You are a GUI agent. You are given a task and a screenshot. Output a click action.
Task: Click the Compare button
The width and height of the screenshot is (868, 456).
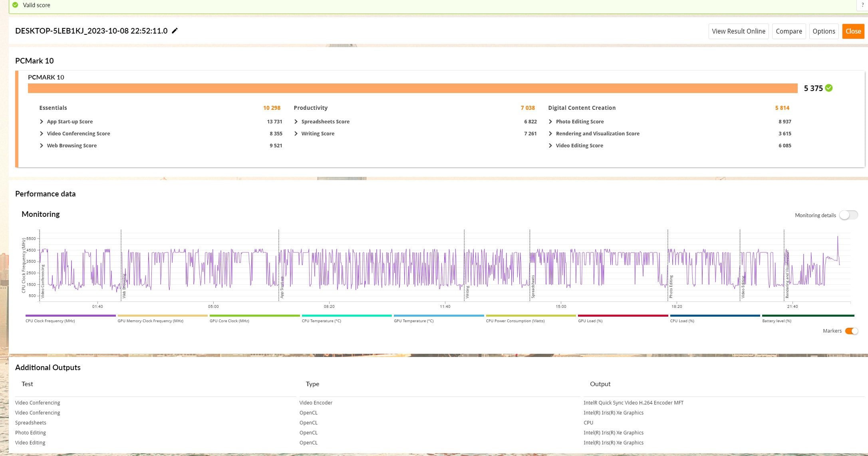(789, 31)
